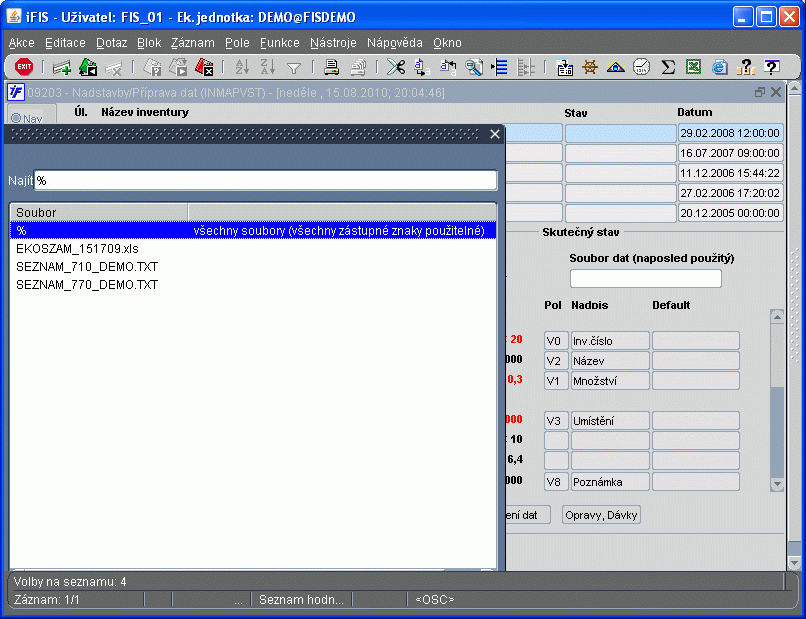Click the enter query icon
This screenshot has height=619, width=806.
(152, 67)
